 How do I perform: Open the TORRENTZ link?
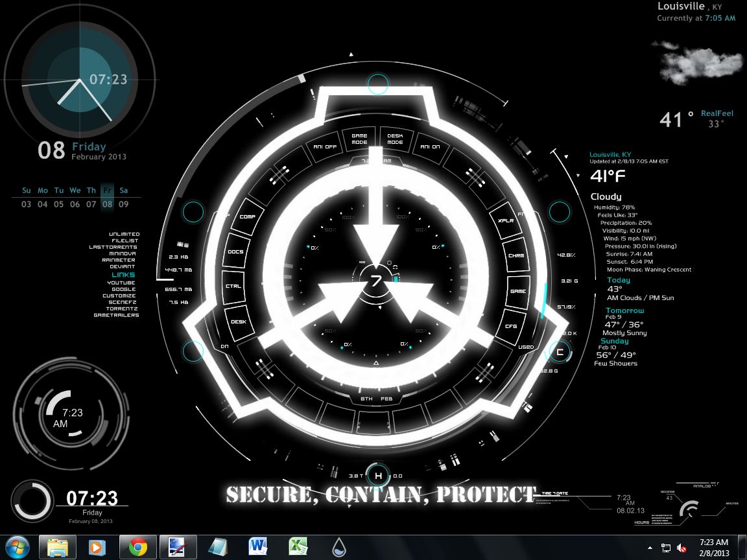[122, 309]
